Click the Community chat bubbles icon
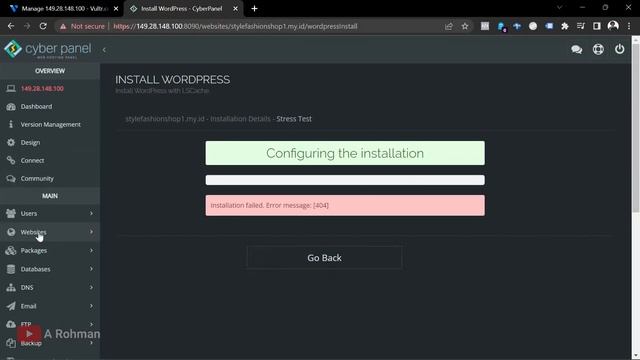 pyautogui.click(x=11, y=178)
